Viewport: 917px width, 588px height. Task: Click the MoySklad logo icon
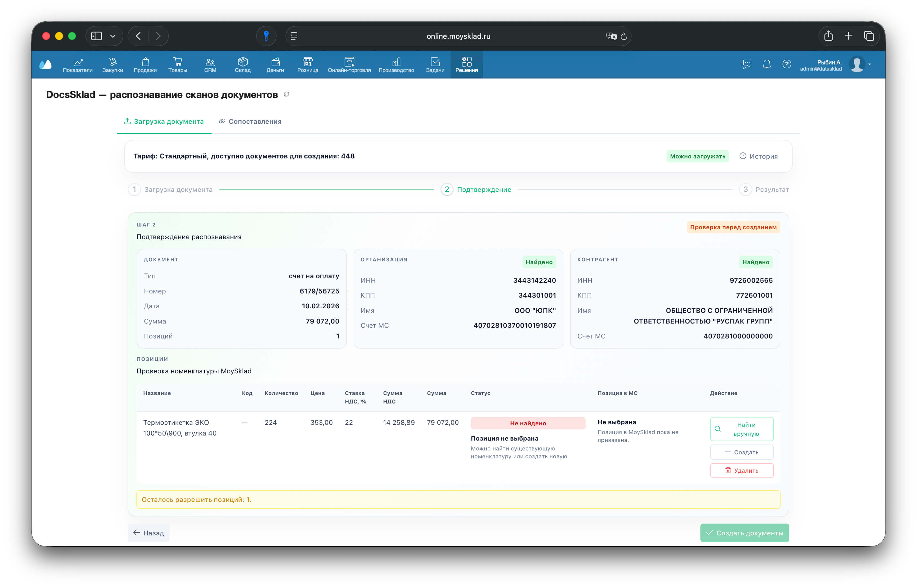(x=46, y=64)
